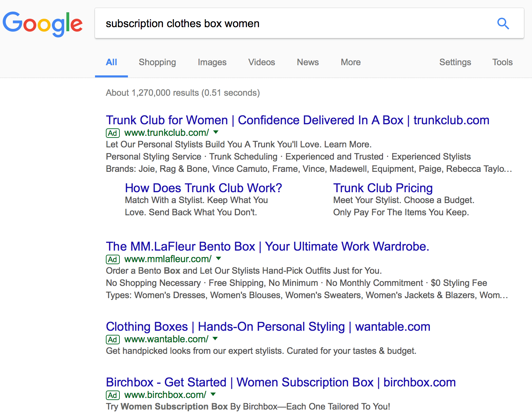Click the Ad badge next to www.trunkclub.com
532x417 pixels.
point(113,133)
